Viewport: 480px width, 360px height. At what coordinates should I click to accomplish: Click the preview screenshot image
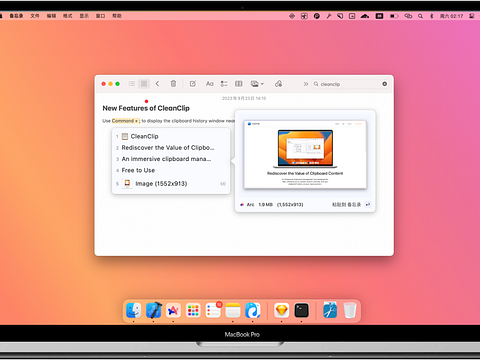(305, 155)
